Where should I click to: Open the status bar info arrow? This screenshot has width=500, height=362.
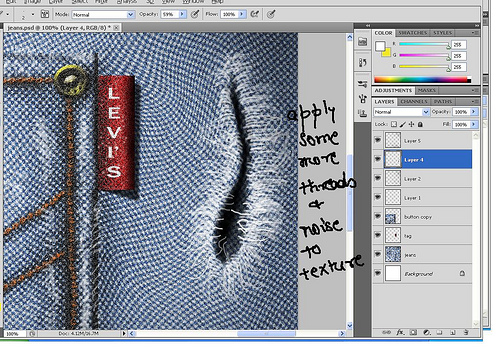point(124,333)
